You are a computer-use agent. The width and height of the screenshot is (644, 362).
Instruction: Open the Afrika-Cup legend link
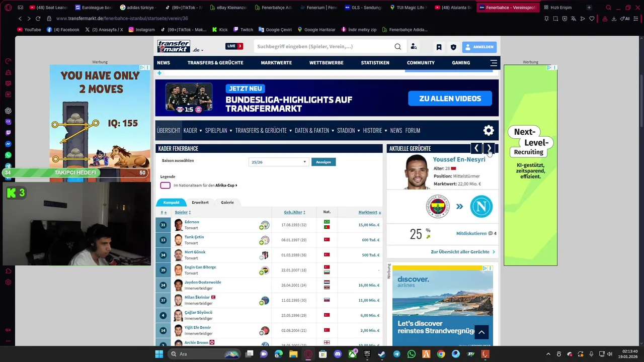point(226,186)
